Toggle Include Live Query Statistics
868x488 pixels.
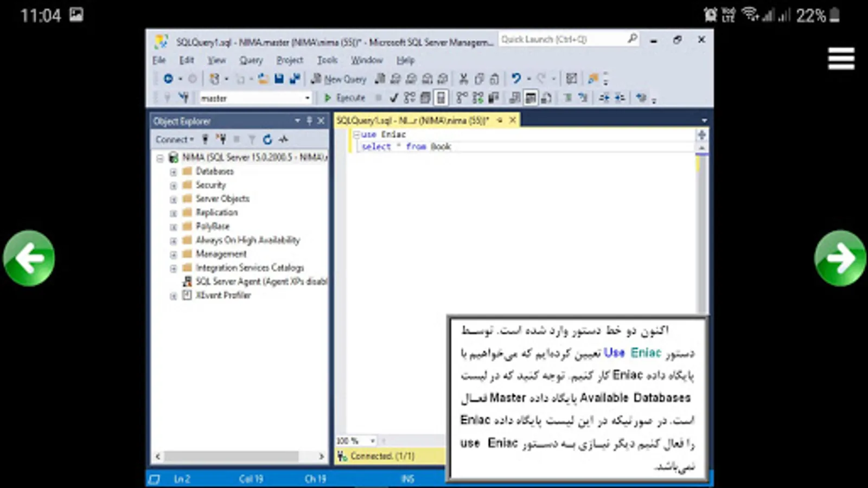[477, 98]
